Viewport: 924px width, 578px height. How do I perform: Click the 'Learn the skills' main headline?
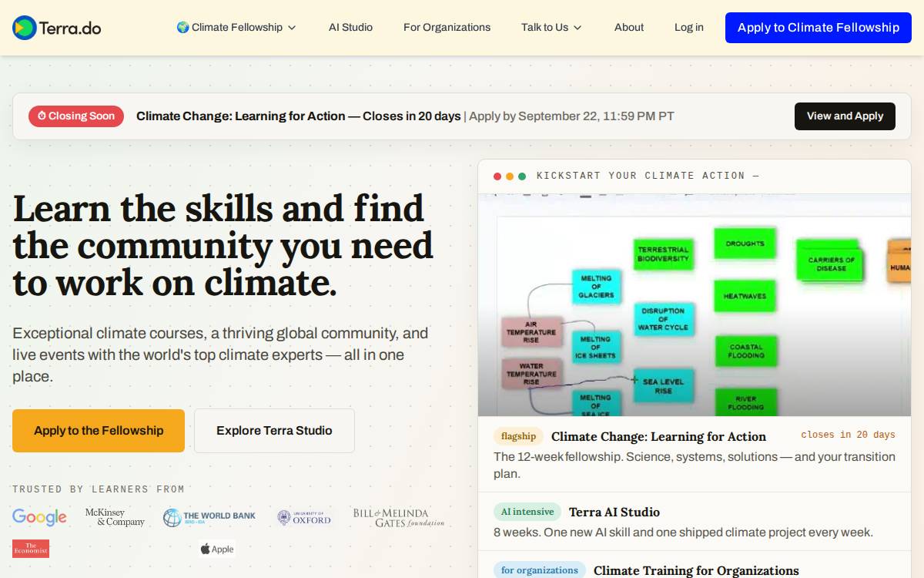[x=223, y=246]
